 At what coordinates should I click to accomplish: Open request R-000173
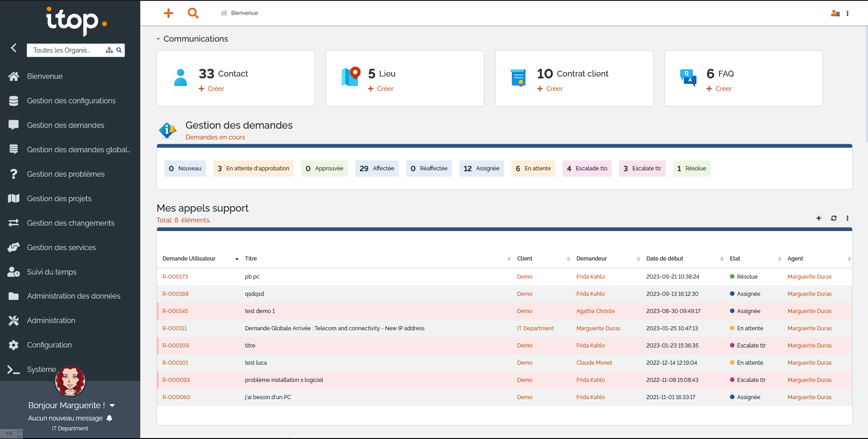pos(175,277)
